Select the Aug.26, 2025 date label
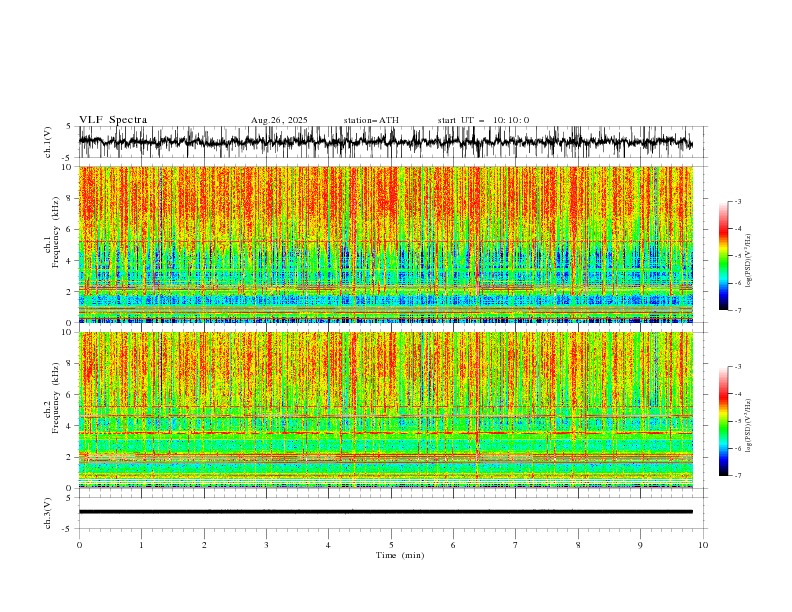Image resolution: width=792 pixels, height=612 pixels. [x=279, y=120]
